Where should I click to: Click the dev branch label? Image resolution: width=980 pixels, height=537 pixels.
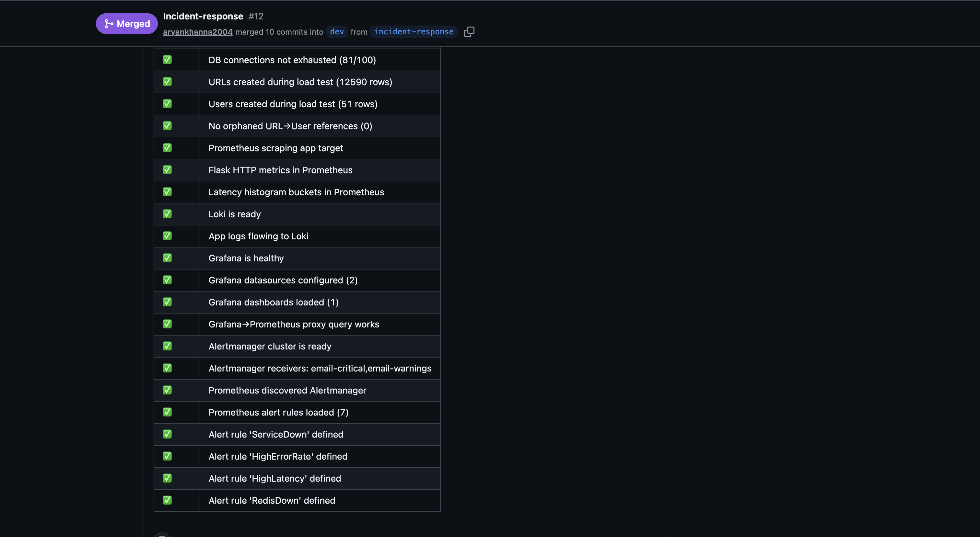(x=336, y=31)
